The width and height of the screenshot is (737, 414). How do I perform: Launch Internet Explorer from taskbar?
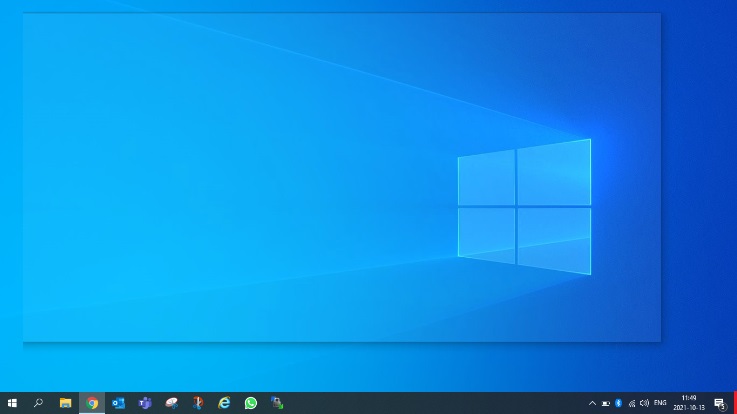224,403
